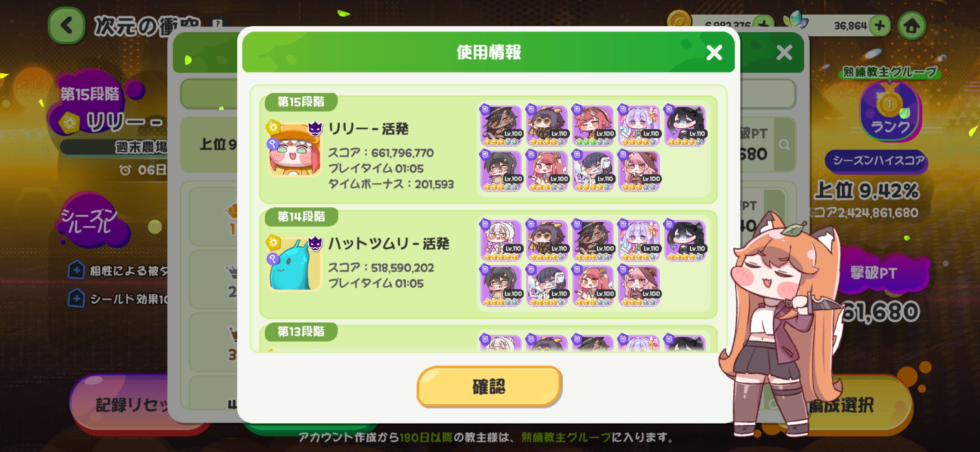This screenshot has height=452, width=980.
Task: Close the 使用情報 dialog
Action: [714, 53]
